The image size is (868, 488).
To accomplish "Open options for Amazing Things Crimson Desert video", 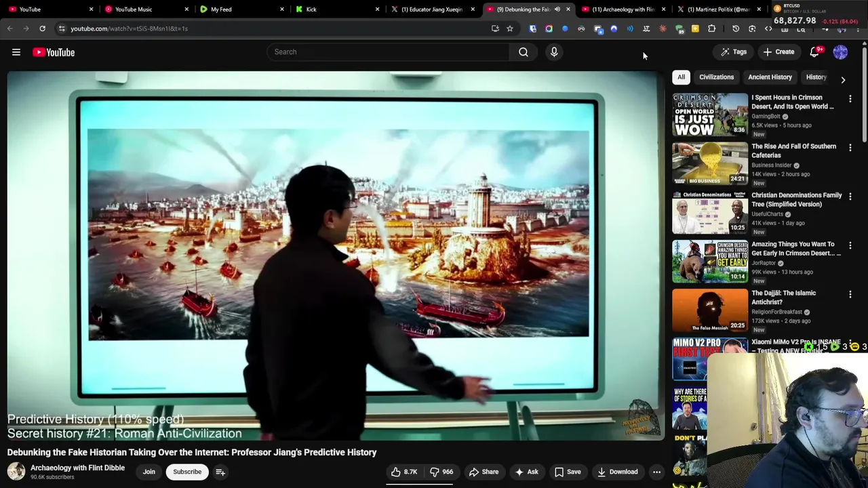I will tap(850, 245).
